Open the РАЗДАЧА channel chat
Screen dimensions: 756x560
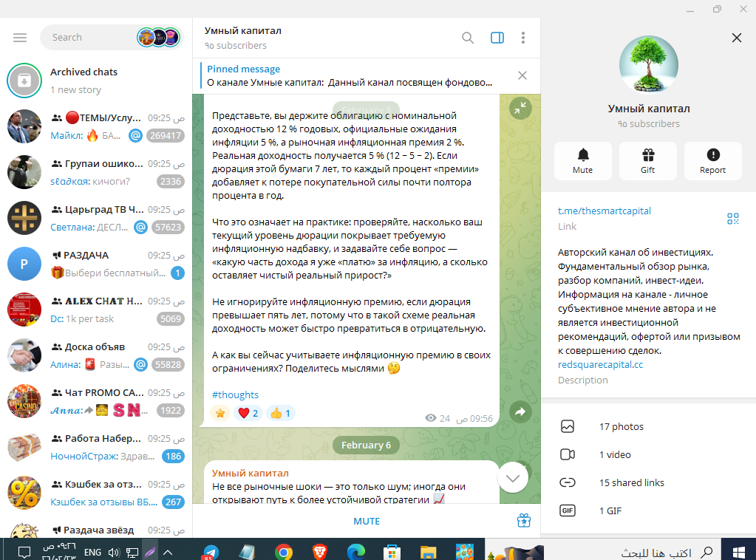point(96,264)
